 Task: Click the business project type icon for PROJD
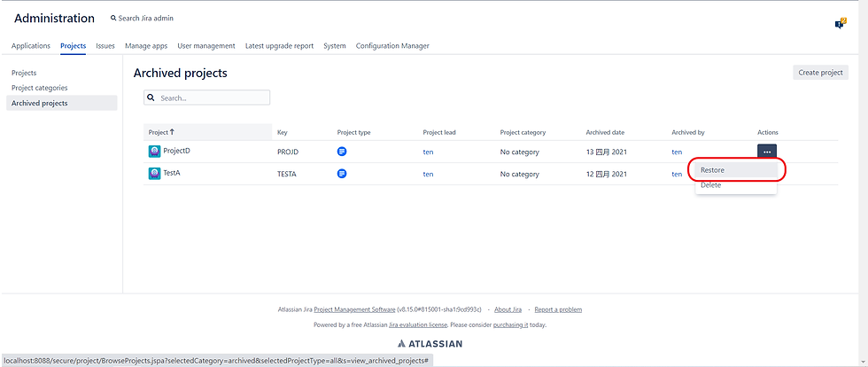342,152
